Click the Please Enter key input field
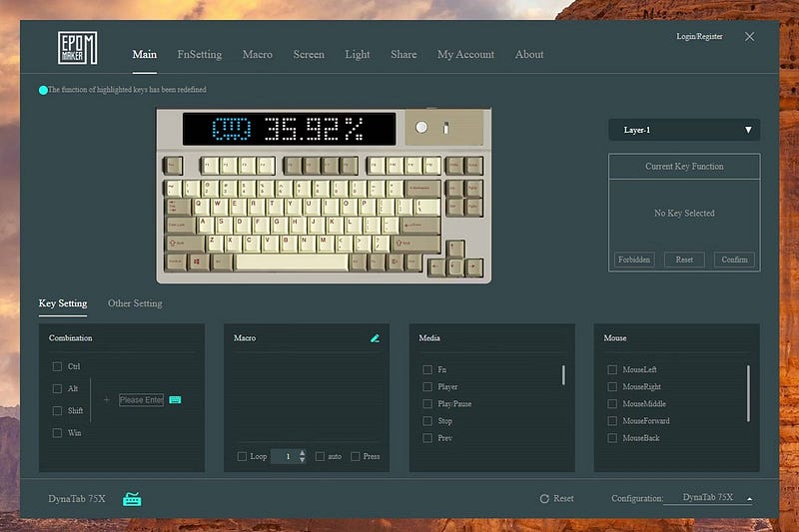Screen dimensions: 799x532 141,399
